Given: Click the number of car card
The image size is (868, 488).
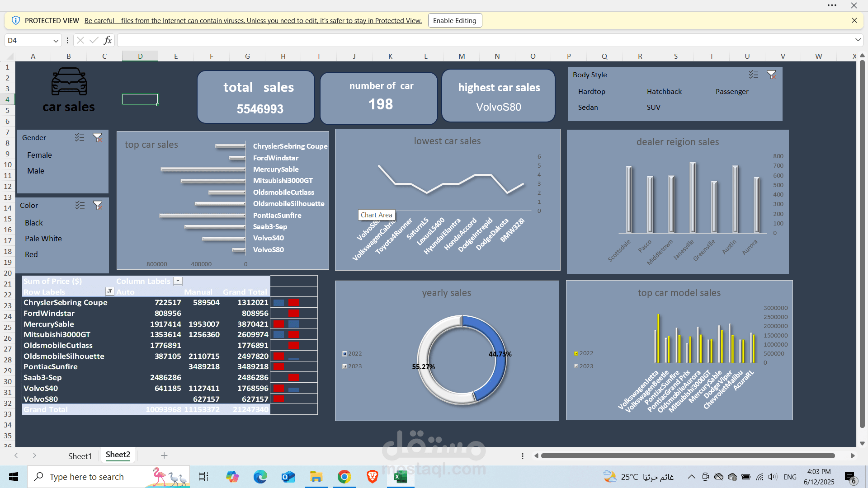Looking at the screenshot, I should (x=379, y=98).
